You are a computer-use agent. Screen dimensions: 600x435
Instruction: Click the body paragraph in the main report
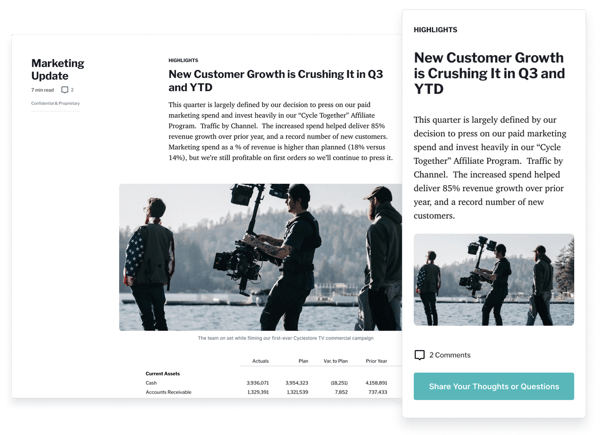pos(280,131)
